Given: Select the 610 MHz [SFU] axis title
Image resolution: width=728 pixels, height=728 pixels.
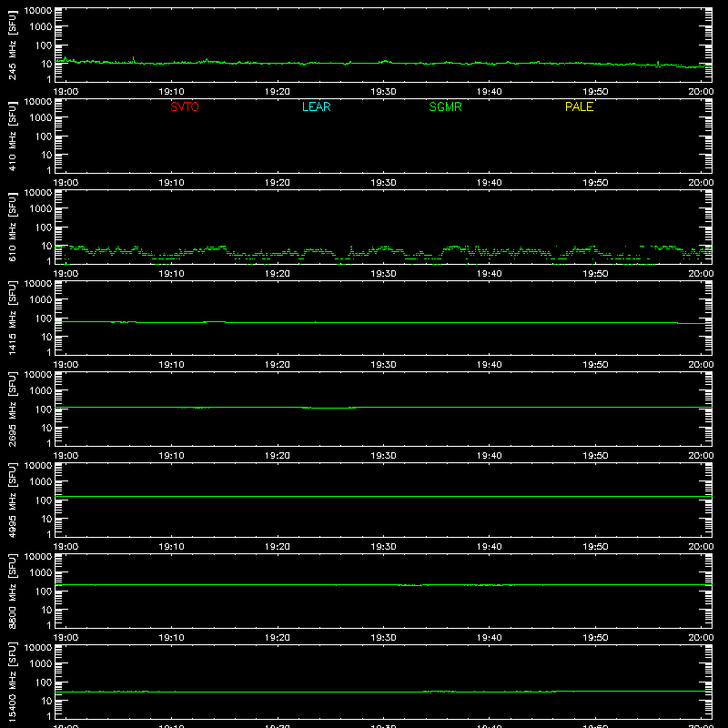Looking at the screenshot, I should [x=12, y=227].
